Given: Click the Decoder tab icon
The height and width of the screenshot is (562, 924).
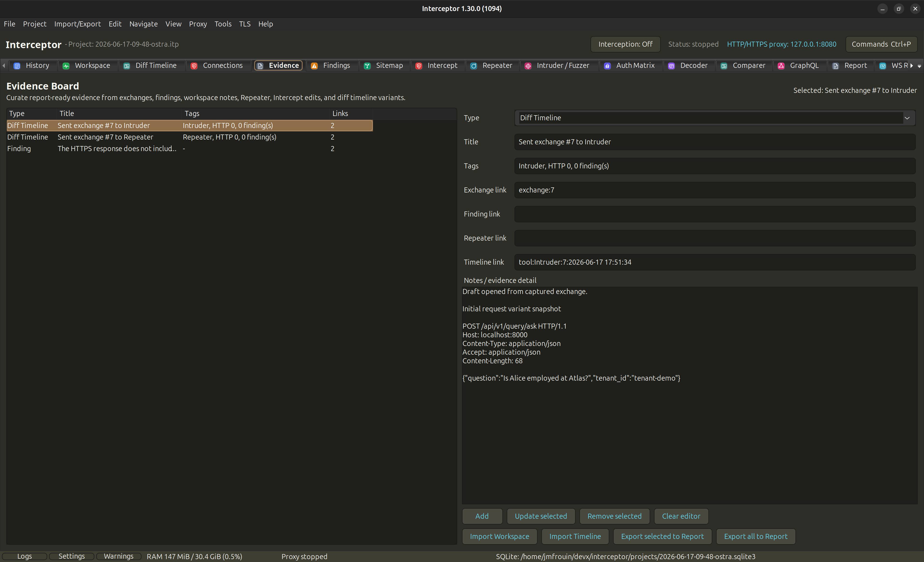Looking at the screenshot, I should point(672,66).
